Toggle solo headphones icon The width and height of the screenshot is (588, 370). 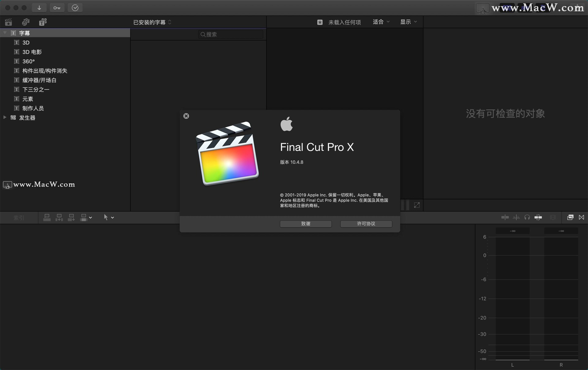pyautogui.click(x=527, y=217)
